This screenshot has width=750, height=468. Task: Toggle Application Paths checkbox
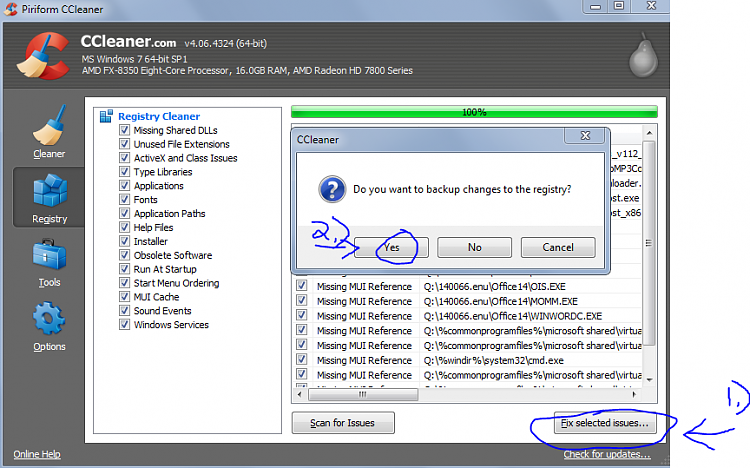pos(124,213)
